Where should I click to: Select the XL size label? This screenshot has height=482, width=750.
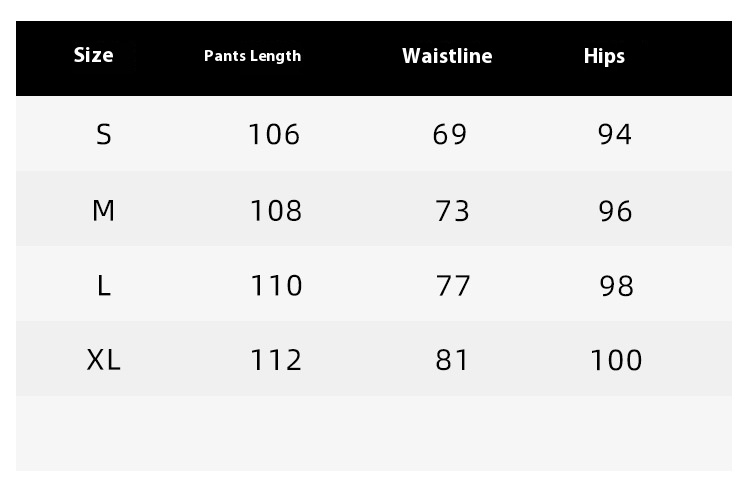pos(103,360)
